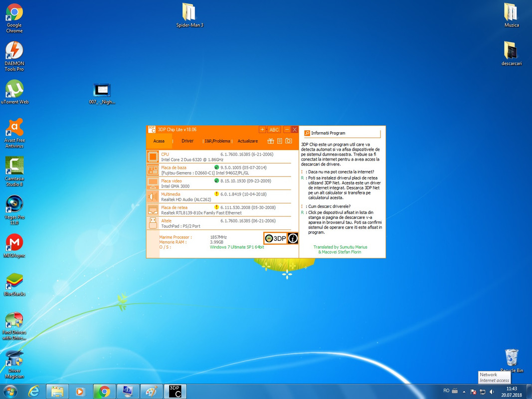Click Realtek HD Audio (ALC262) text
The width and height of the screenshot is (532, 399).
tap(186, 199)
